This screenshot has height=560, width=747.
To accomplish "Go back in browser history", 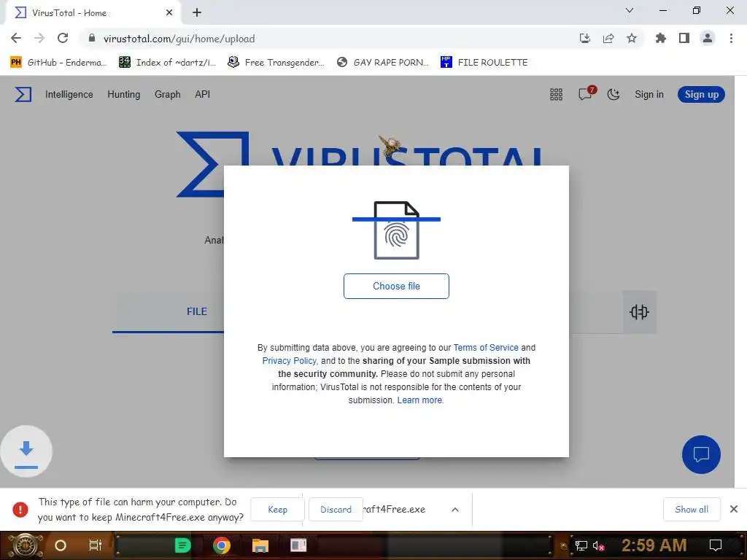I will point(16,38).
